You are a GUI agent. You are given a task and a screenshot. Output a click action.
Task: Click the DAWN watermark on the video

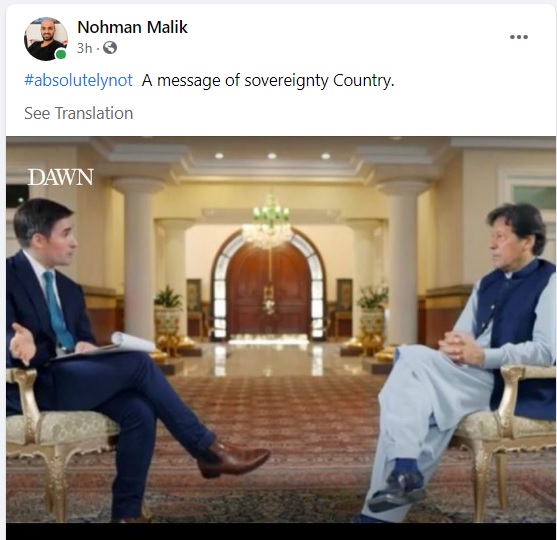click(x=60, y=177)
